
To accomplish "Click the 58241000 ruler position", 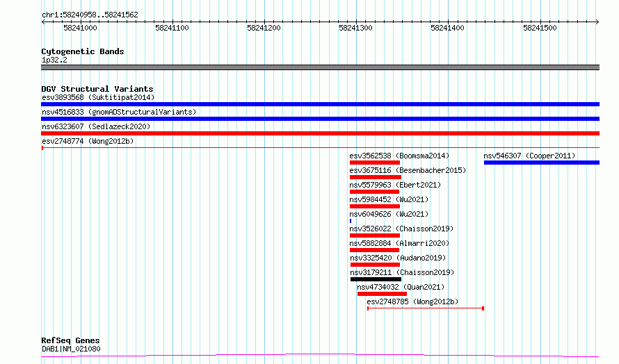I will click(x=80, y=28).
